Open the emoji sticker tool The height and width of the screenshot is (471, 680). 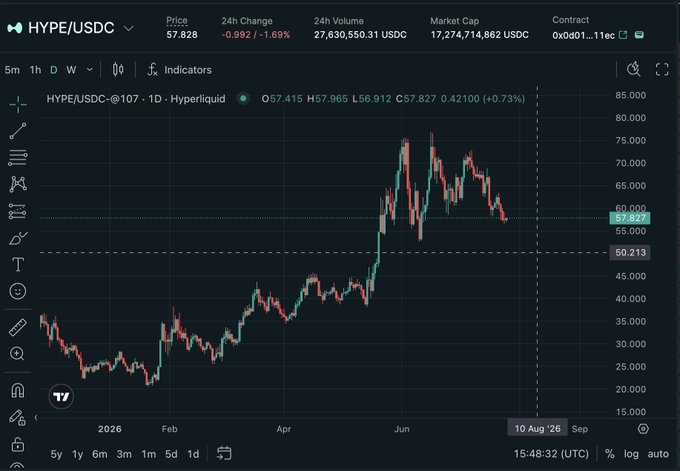click(18, 291)
